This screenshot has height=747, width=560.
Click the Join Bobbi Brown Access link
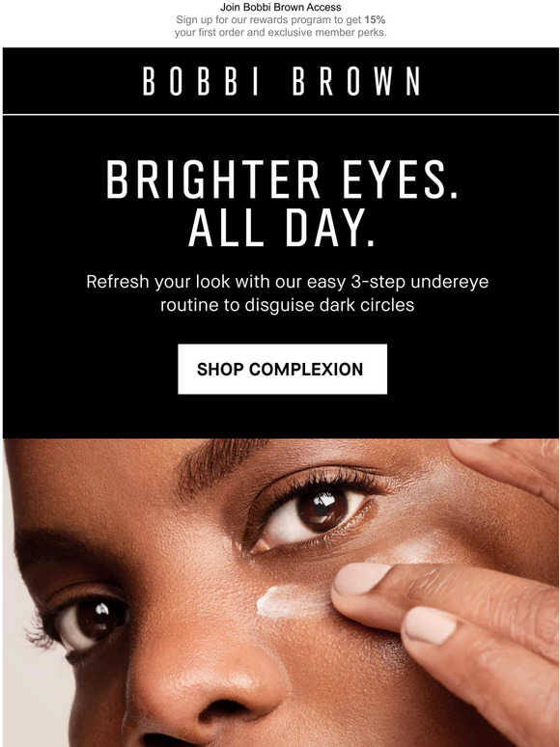(x=280, y=7)
